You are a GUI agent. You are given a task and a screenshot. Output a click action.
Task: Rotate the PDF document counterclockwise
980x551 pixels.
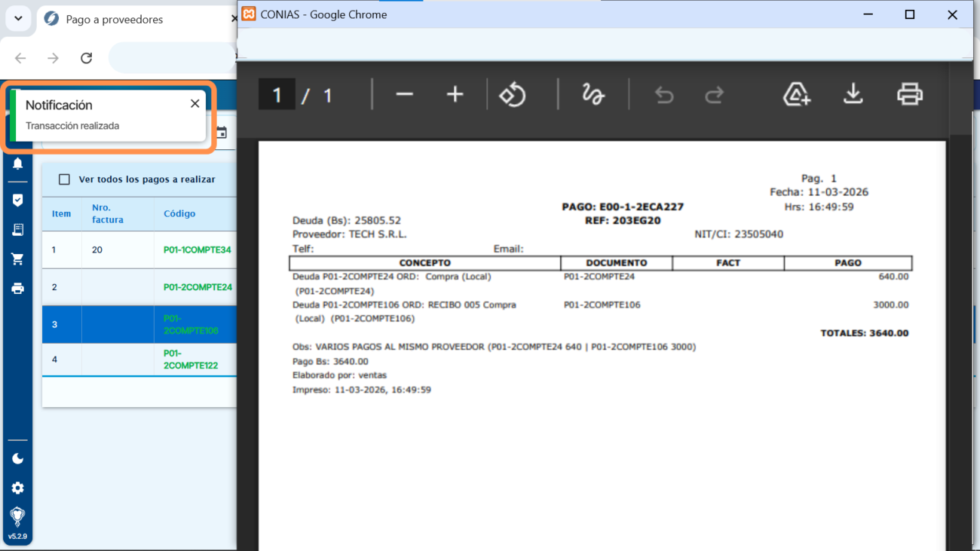(513, 94)
